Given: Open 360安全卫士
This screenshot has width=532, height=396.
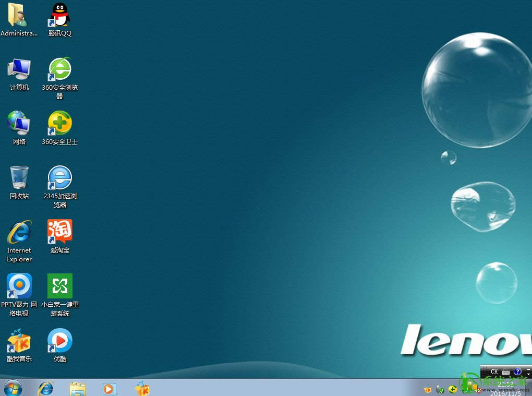Looking at the screenshot, I should tap(59, 124).
